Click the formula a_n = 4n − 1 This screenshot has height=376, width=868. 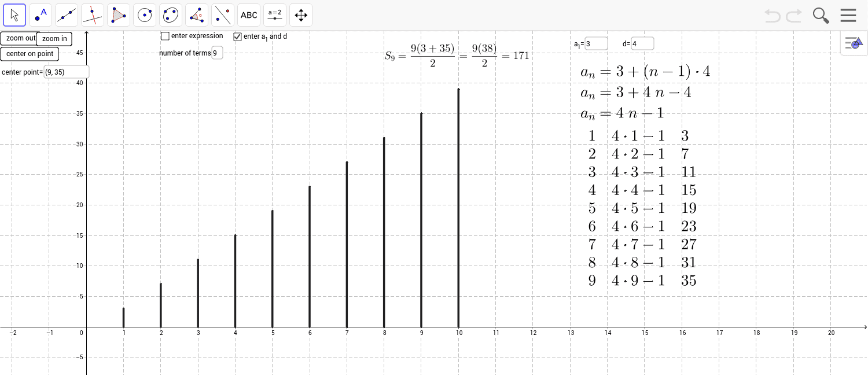(x=622, y=113)
